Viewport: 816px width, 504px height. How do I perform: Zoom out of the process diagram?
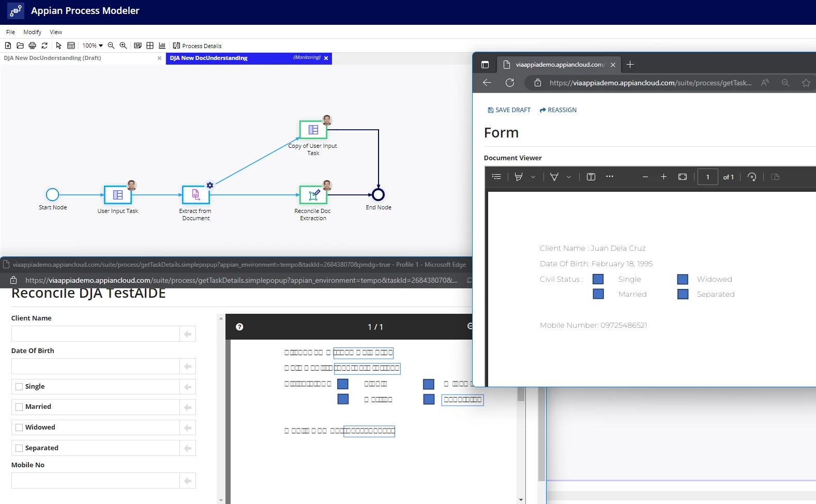tap(111, 45)
